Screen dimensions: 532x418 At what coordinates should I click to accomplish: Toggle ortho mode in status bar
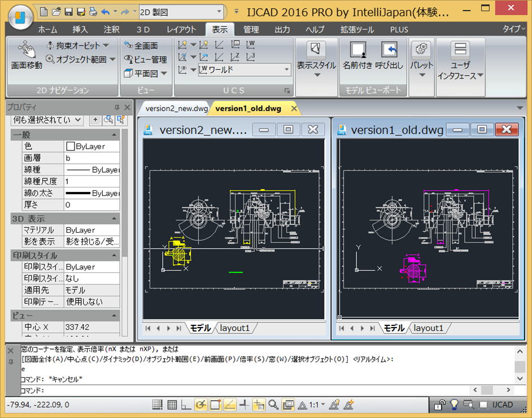pos(186,405)
